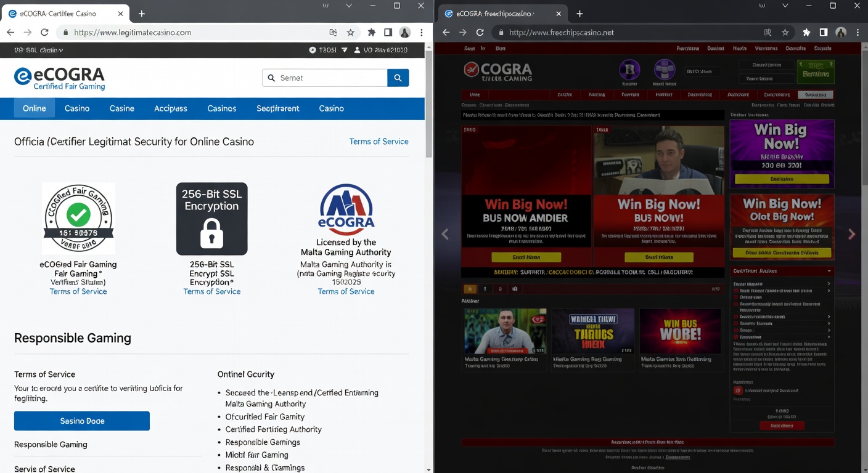This screenshot has width=868, height=473.
Task: Select the first orange pagination dot under the banners
Action: (x=469, y=288)
